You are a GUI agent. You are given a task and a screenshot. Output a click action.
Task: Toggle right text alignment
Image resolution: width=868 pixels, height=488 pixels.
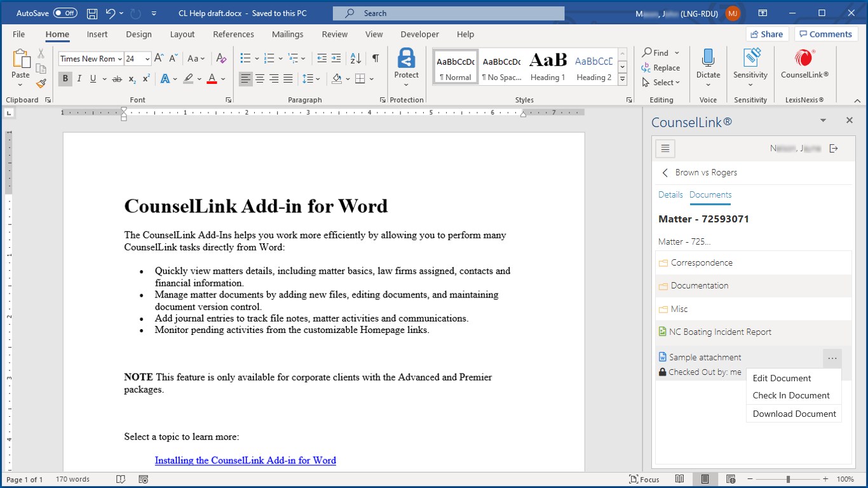coord(274,79)
